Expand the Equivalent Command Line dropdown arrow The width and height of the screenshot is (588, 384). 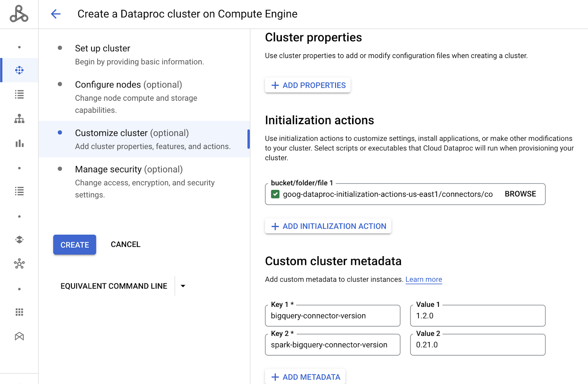coord(183,286)
